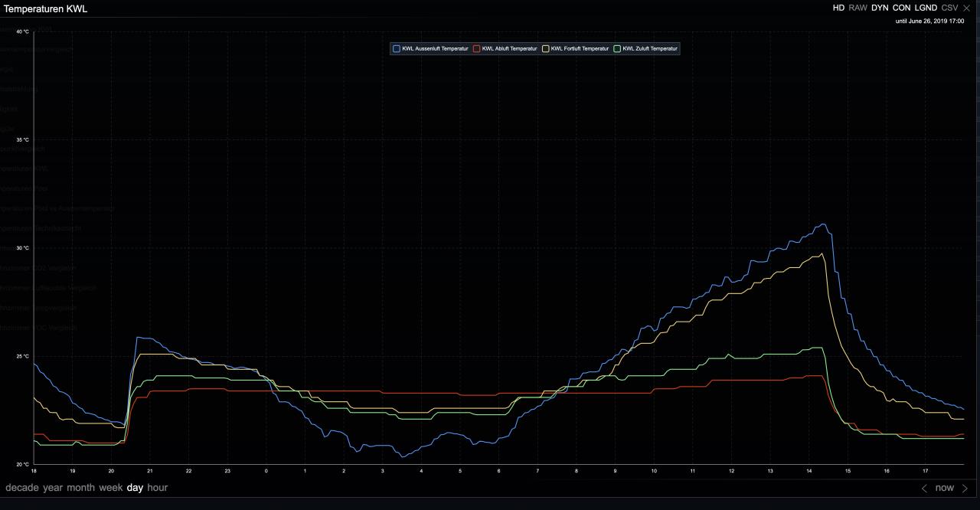
Task: Click the previous time range arrow
Action: click(924, 488)
